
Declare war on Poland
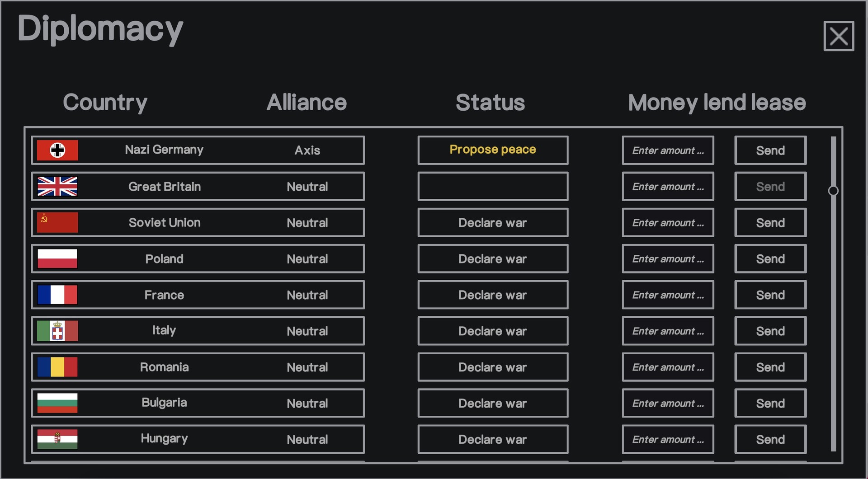[x=493, y=258]
